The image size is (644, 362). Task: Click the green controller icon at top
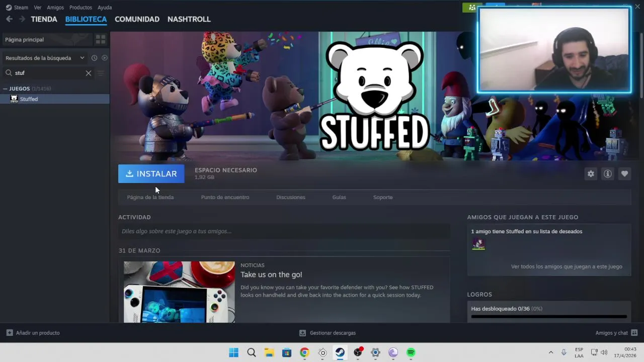click(x=472, y=8)
